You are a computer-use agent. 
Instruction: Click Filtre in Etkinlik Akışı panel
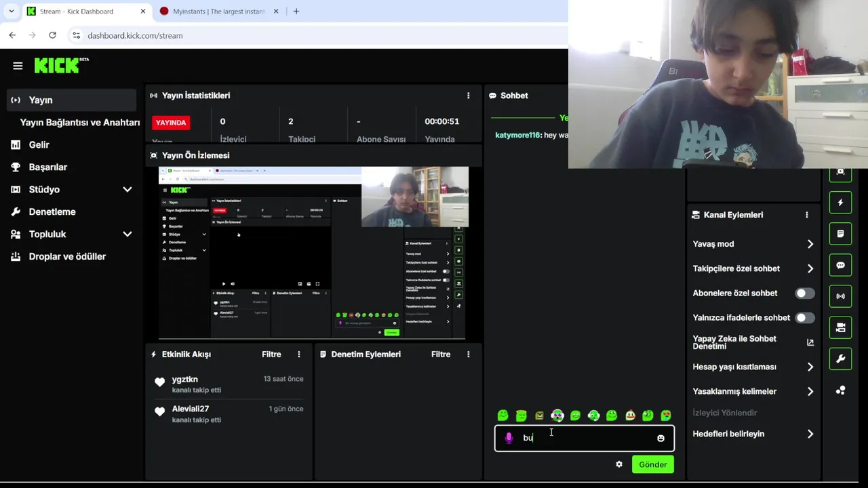271,354
